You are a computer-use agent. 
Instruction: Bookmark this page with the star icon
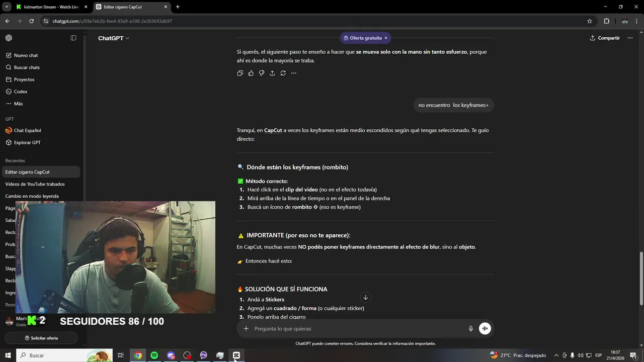[x=590, y=21]
